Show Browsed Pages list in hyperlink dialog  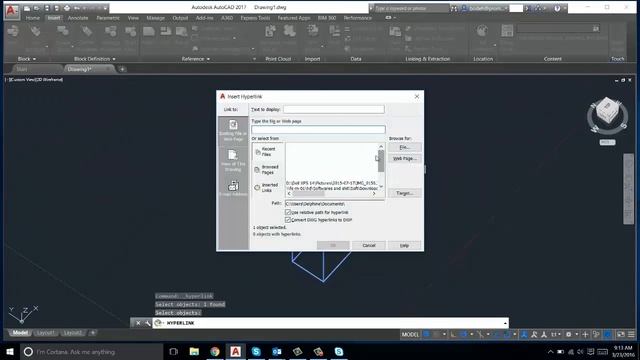click(267, 169)
